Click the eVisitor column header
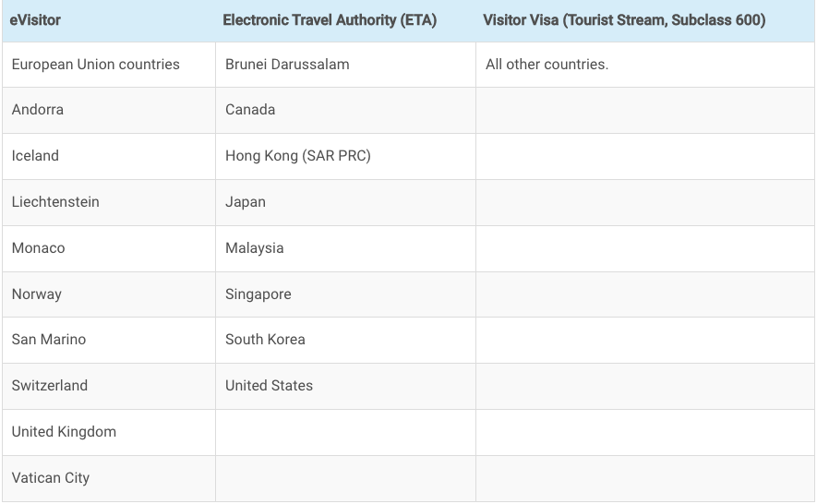Viewport: 817px width, 504px height. click(35, 20)
